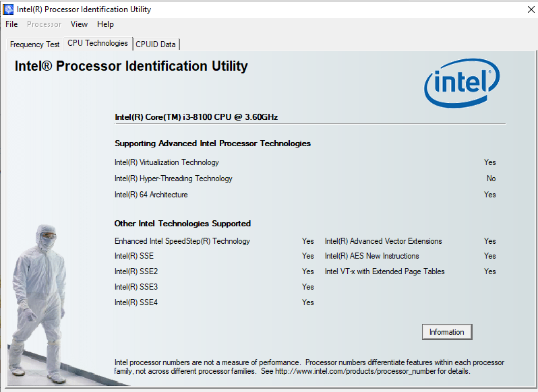538x392 pixels.
Task: Click the cleanroom technician image
Action: coord(38,303)
